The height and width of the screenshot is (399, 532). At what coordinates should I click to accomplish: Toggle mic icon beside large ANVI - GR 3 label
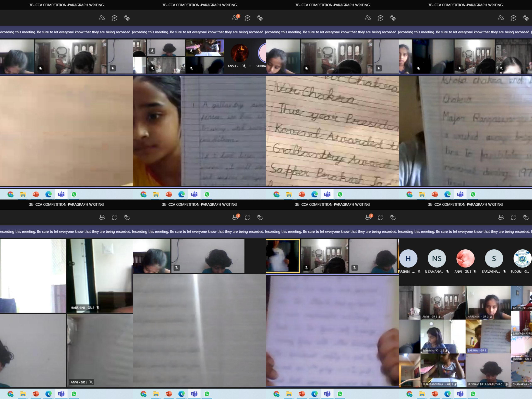pos(91,382)
